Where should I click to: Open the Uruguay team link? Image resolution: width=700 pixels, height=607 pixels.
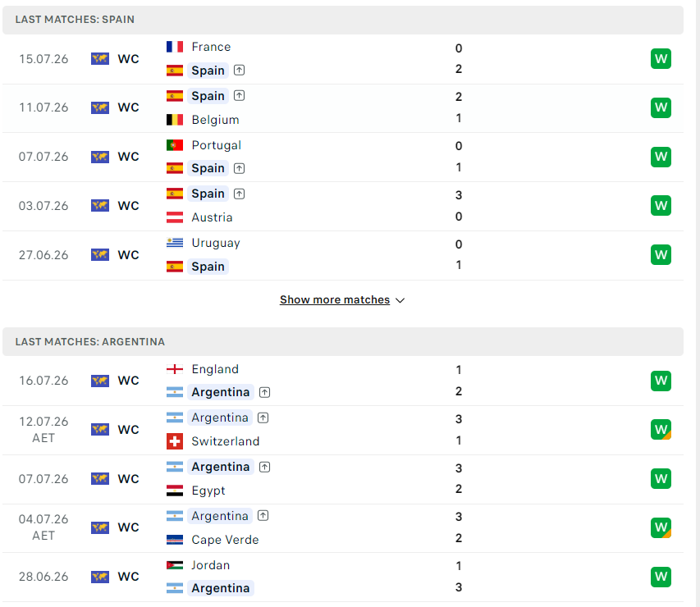point(216,243)
